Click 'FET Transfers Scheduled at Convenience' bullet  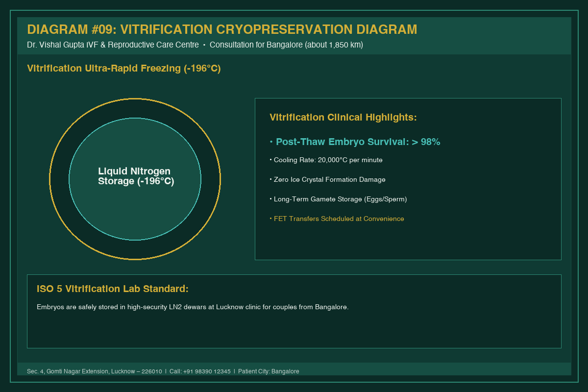[x=337, y=219]
